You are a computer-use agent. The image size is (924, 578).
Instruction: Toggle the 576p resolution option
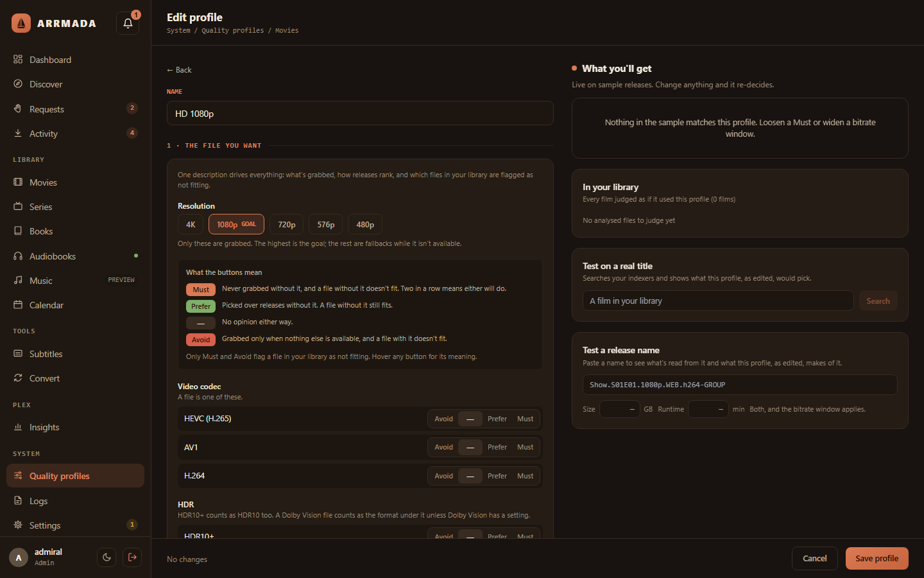(326, 224)
